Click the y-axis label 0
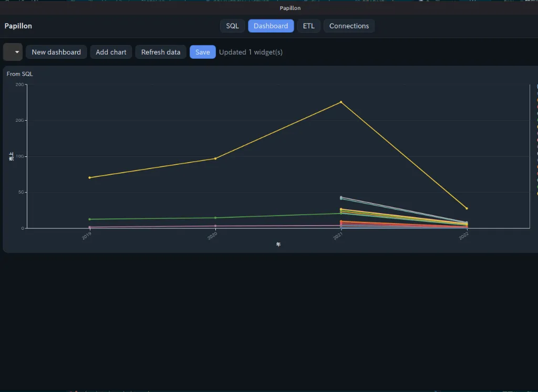538x392 pixels. pos(23,228)
